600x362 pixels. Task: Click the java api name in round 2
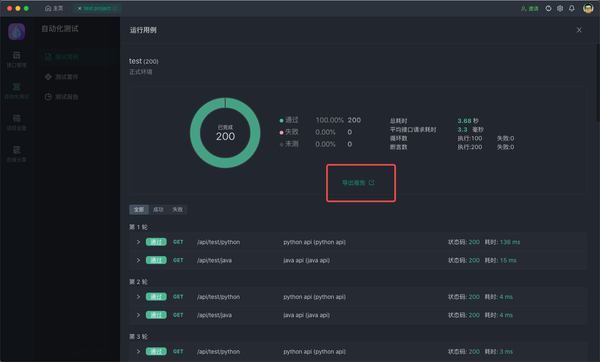click(x=307, y=315)
